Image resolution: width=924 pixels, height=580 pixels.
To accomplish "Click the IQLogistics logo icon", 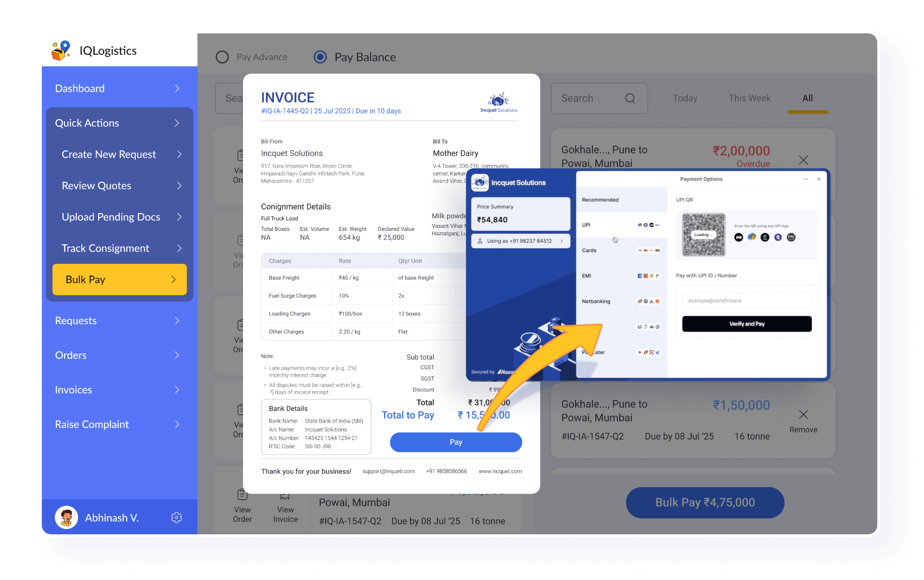I will [62, 50].
